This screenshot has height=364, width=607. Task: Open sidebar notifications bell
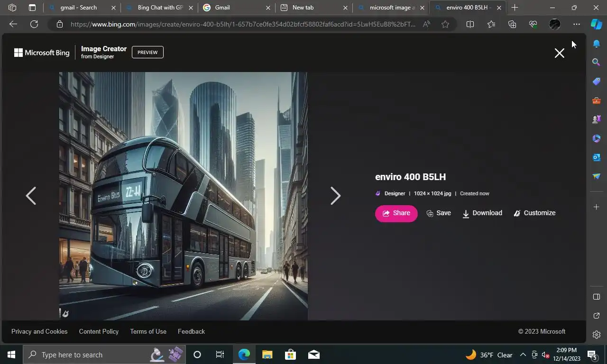point(597,44)
